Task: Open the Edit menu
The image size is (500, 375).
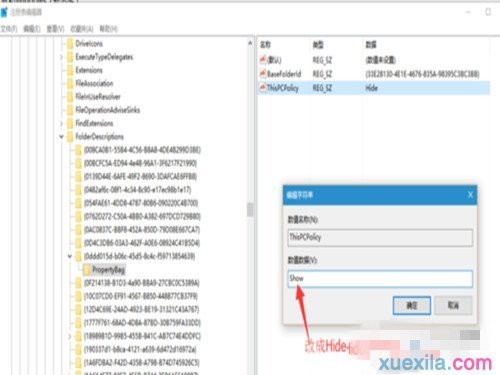Action: [x=32, y=29]
